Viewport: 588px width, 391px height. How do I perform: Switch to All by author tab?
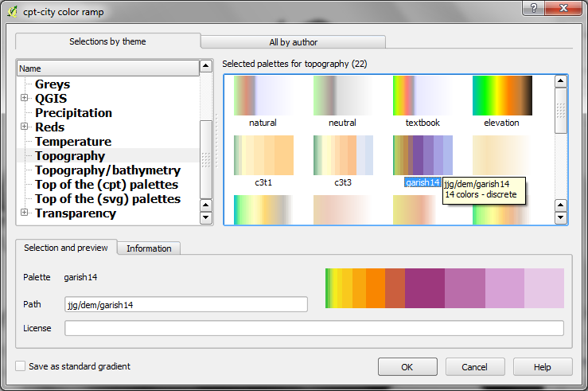coord(293,42)
